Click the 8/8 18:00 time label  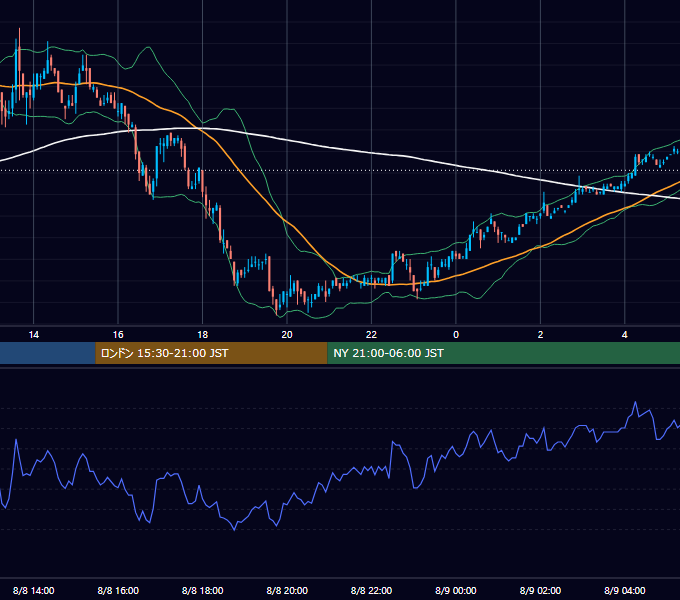click(x=203, y=590)
